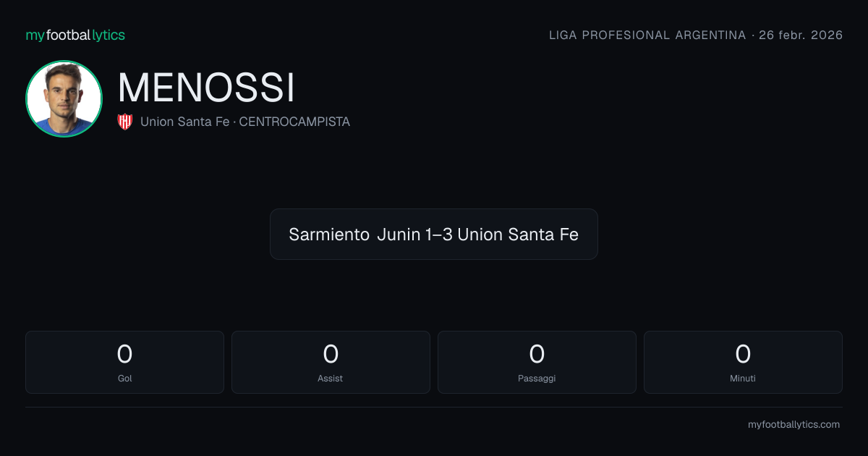Click the myfootballytics logo
Screen dimensions: 868x456
75,35
